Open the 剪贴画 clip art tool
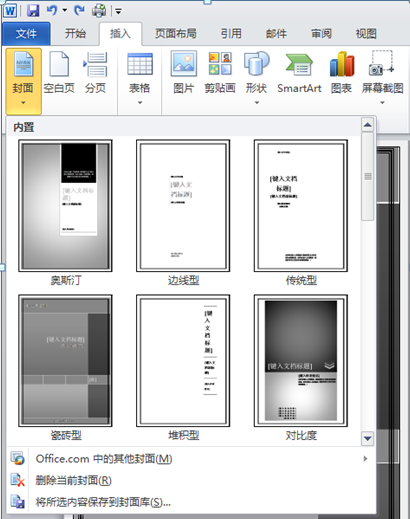The width and height of the screenshot is (410, 519). [220, 72]
